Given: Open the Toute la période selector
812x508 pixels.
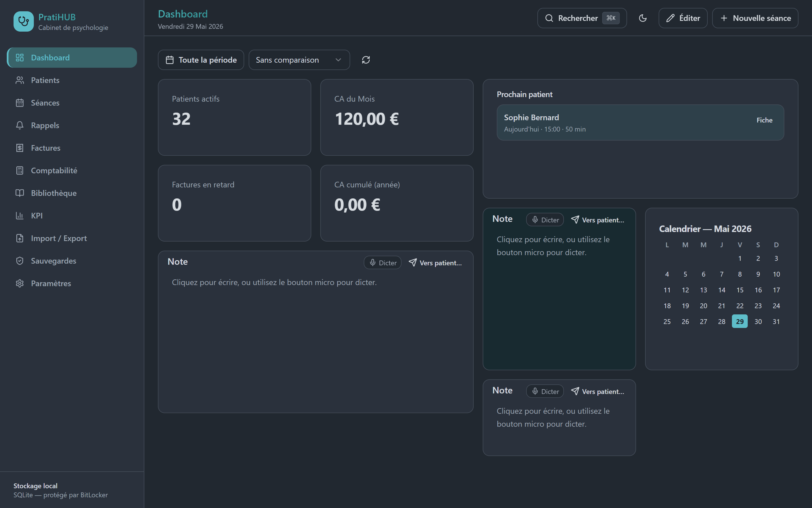Looking at the screenshot, I should tap(201, 60).
